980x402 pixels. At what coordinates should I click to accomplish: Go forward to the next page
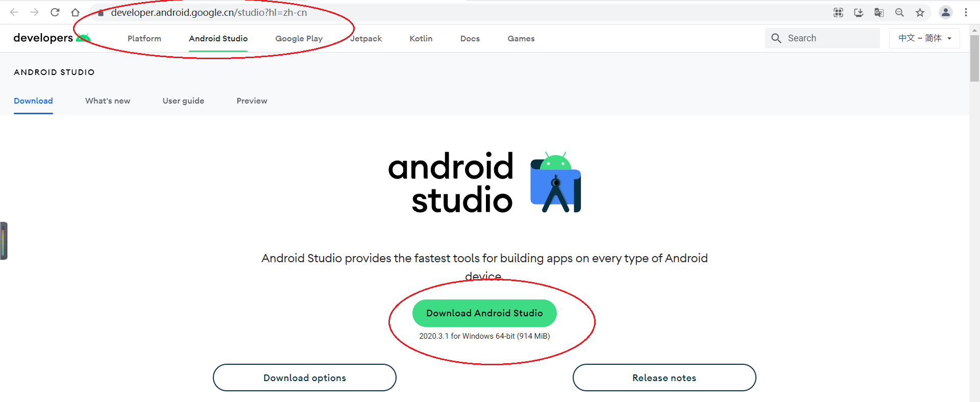click(35, 12)
